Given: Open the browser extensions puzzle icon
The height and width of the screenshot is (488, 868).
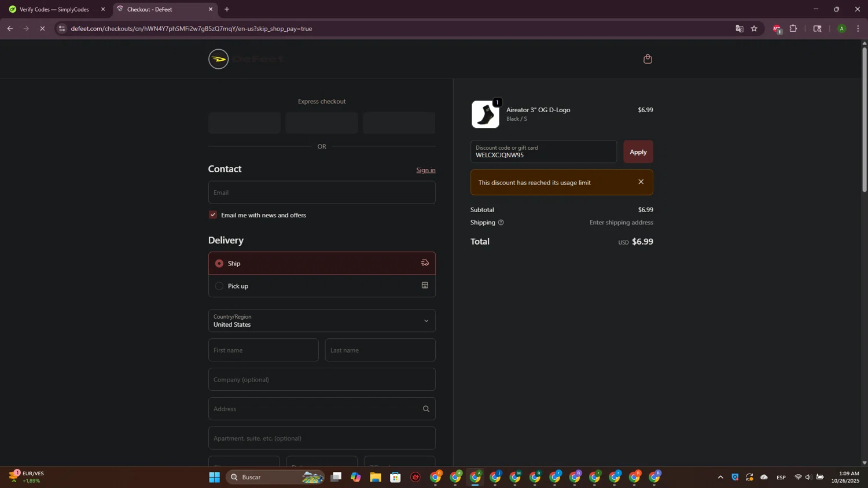Looking at the screenshot, I should 793,28.
